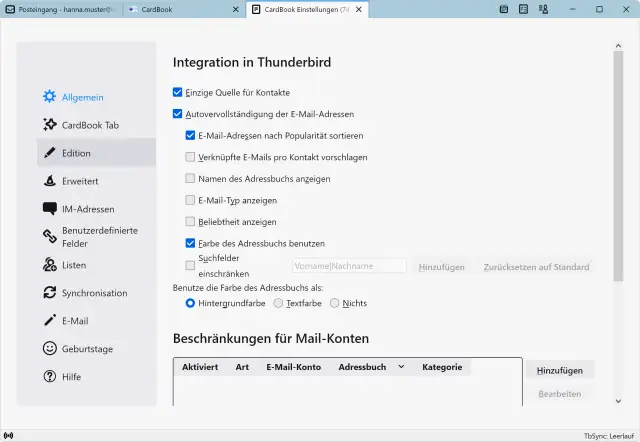Click the E-Mail pen icon

pos(49,320)
